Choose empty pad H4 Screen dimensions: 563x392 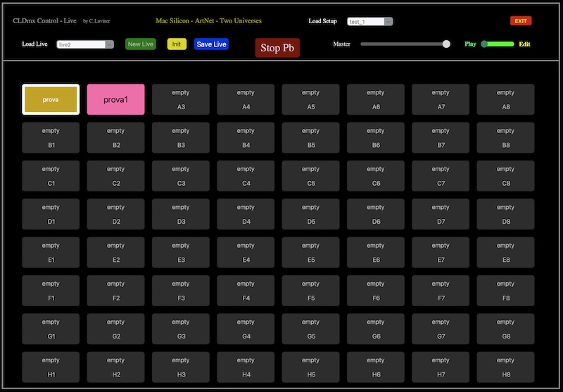coord(246,367)
